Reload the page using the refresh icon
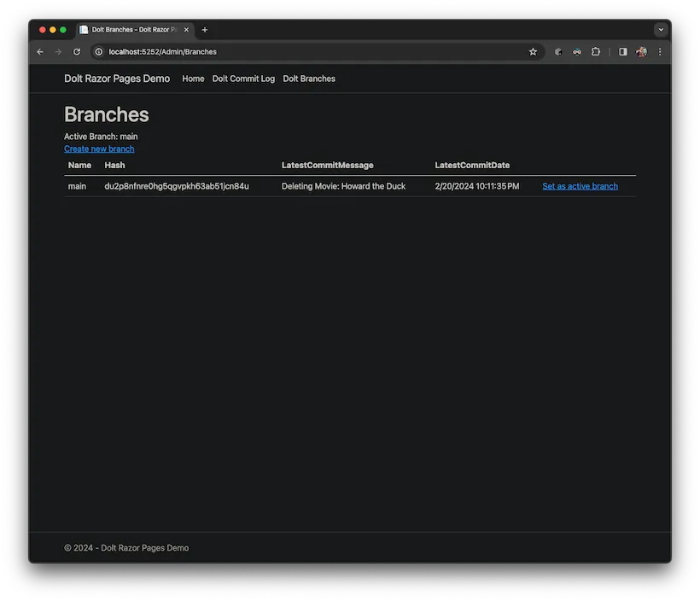The width and height of the screenshot is (700, 601). coord(76,51)
